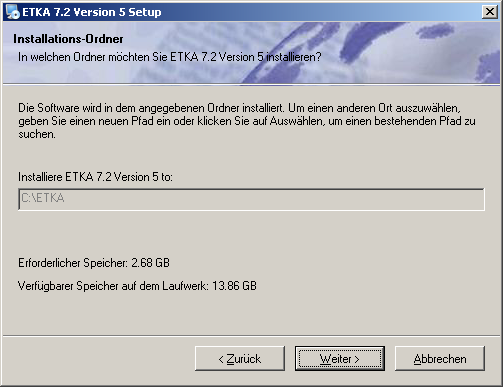Click the word 'Setup' in the window title
Screen dimensions: 503x387
[x=145, y=12]
